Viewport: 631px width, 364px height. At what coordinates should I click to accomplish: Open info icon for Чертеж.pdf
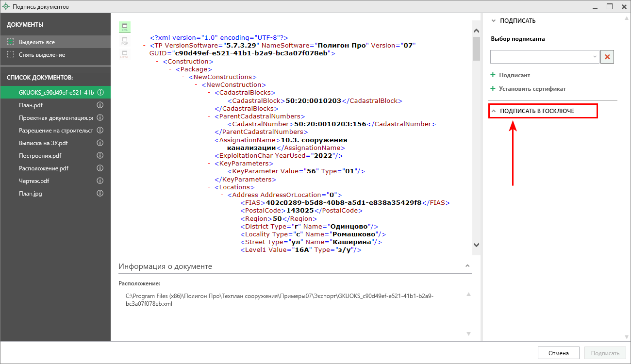(x=100, y=181)
